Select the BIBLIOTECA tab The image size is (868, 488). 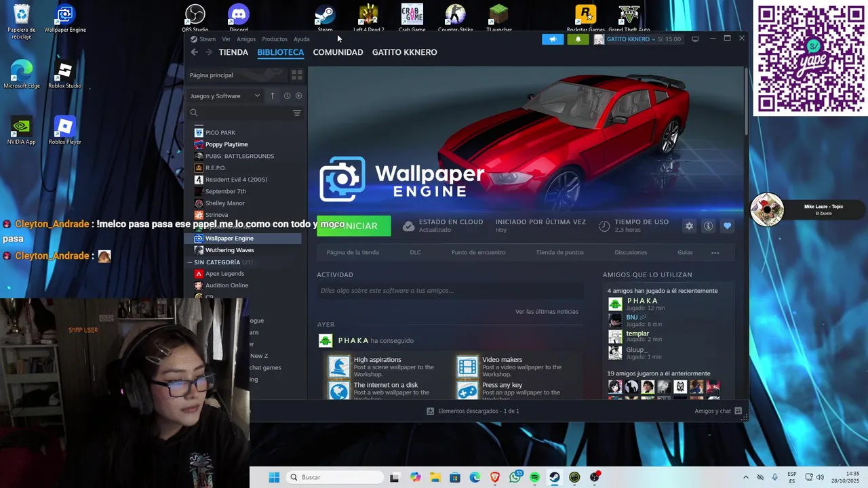pyautogui.click(x=280, y=52)
